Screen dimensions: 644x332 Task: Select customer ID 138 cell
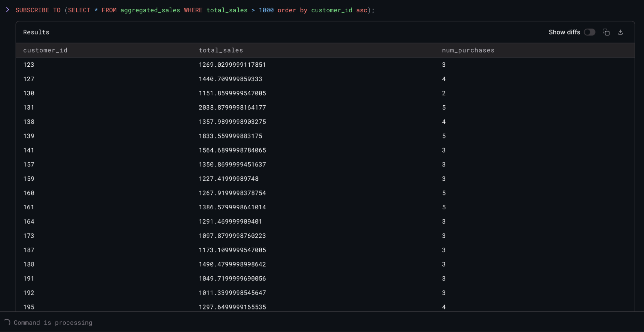(x=29, y=122)
